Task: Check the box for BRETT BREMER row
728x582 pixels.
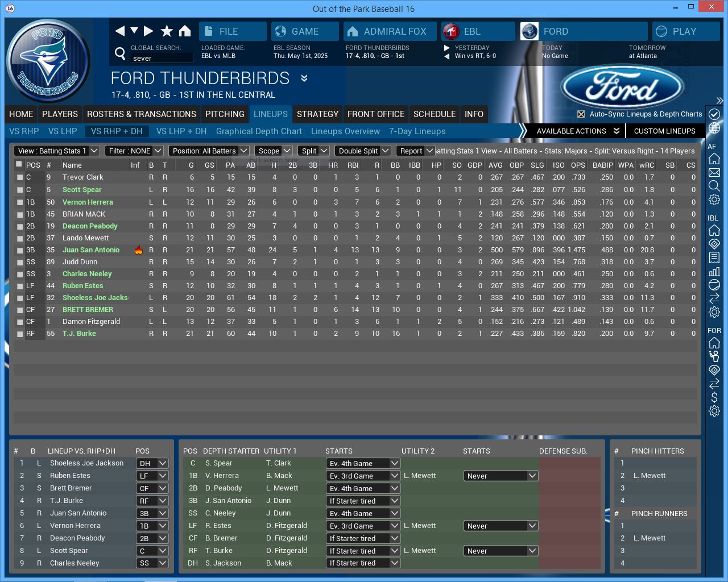Action: (19, 310)
